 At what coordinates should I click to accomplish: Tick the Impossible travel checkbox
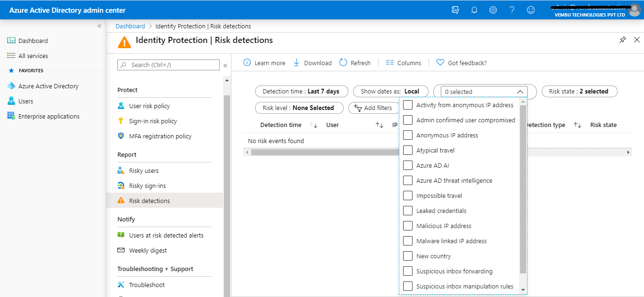[408, 195]
